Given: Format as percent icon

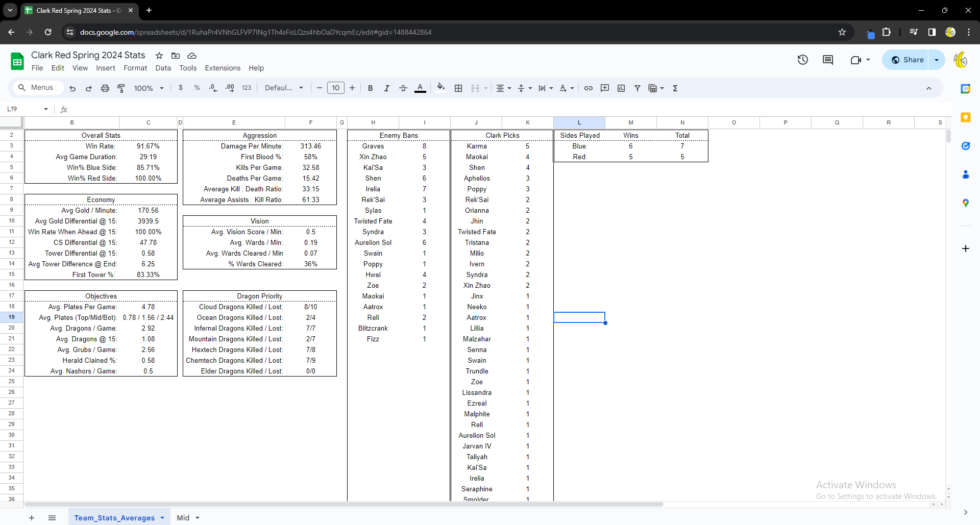Looking at the screenshot, I should click(197, 88).
